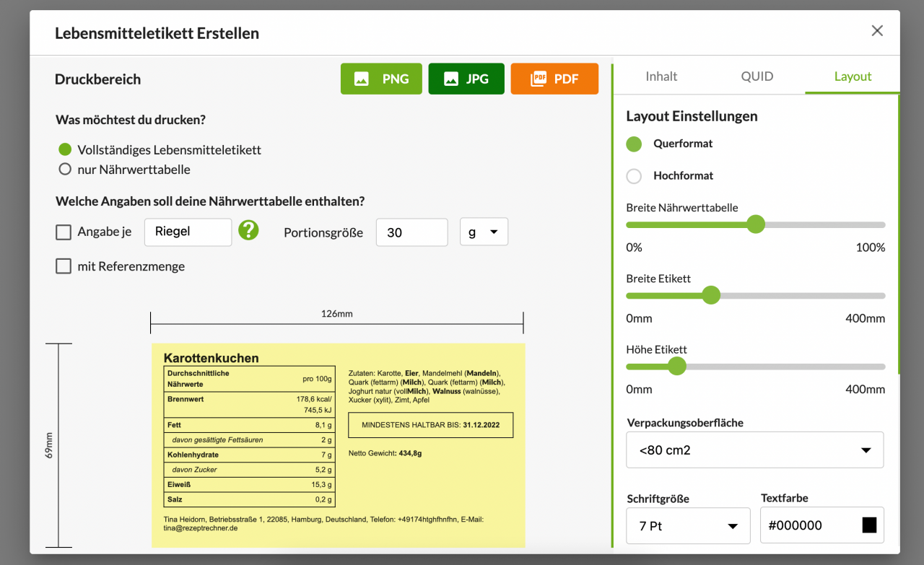Viewport: 924px width, 565px height.
Task: Click the Portionsgröße input showing 30
Action: click(411, 232)
